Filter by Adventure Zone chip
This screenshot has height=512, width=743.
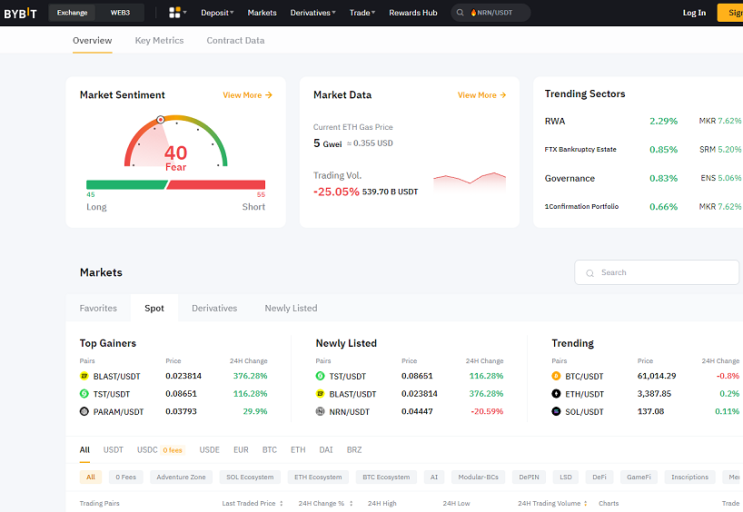(x=181, y=477)
